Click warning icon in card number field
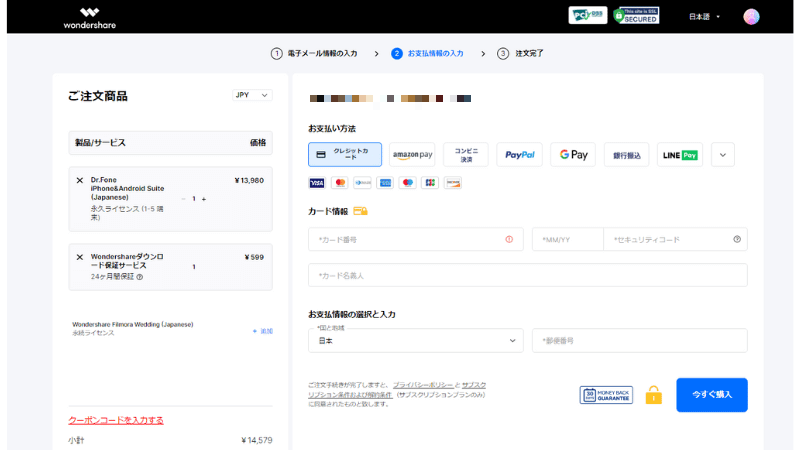 pos(509,239)
